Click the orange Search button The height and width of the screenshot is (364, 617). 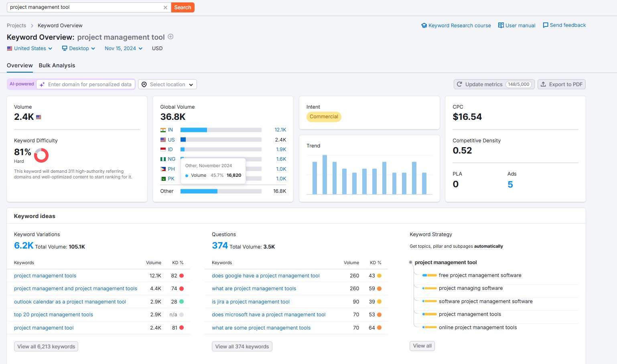pos(183,7)
